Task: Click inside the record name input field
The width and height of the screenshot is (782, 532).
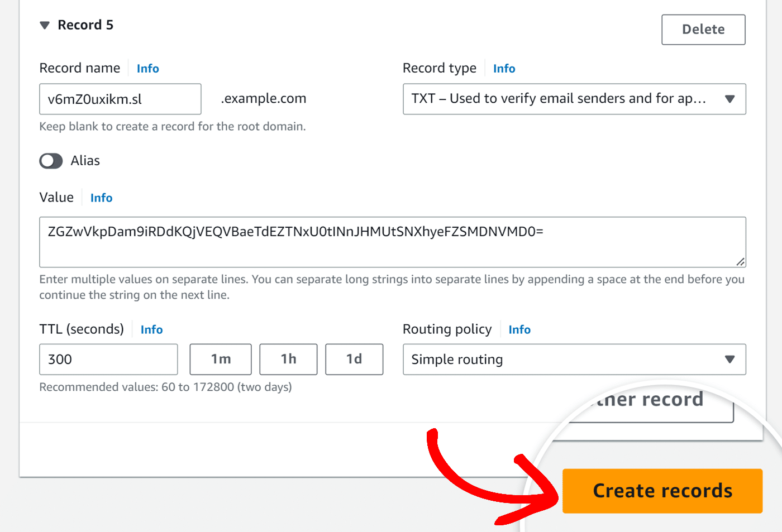Action: coord(120,99)
